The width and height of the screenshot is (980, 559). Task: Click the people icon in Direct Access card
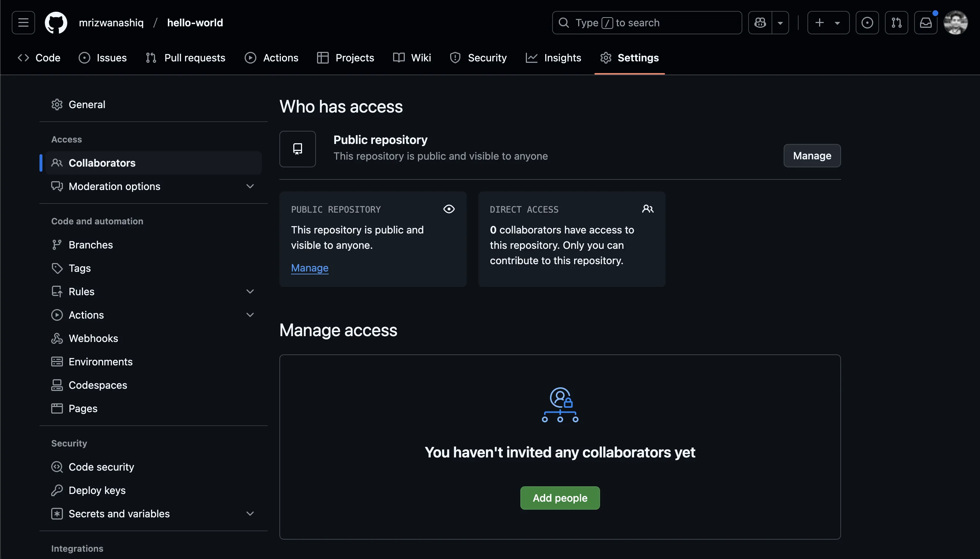648,209
